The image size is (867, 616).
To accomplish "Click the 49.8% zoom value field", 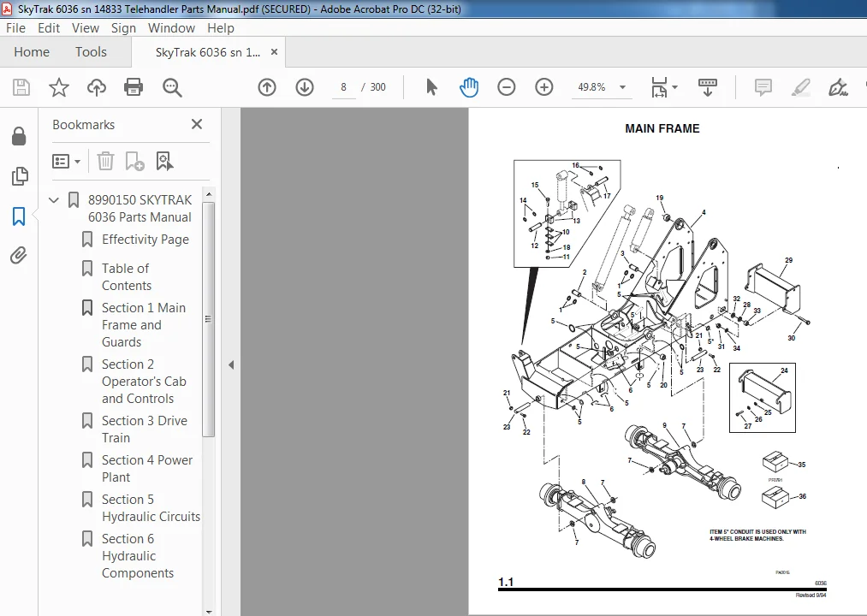I will (x=592, y=87).
